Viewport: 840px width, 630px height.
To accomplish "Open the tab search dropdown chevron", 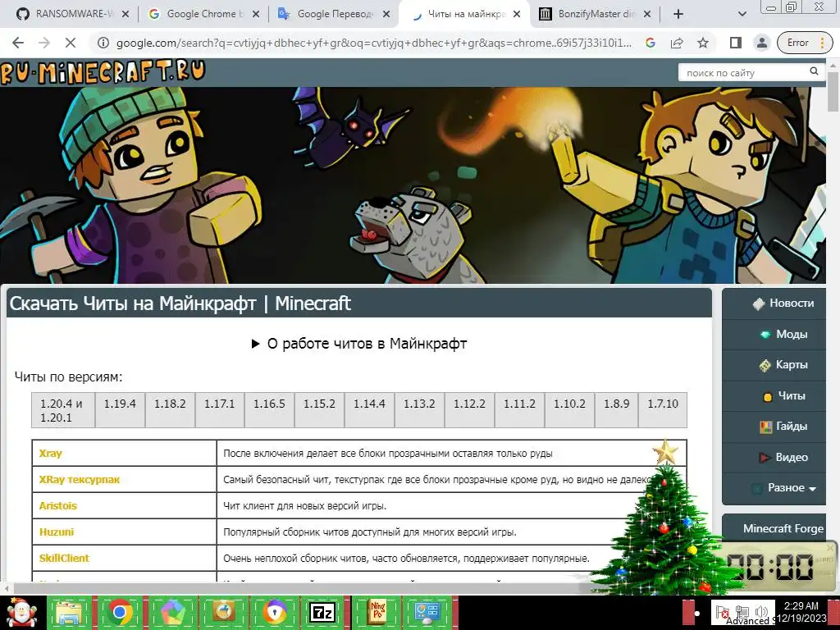I will pos(742,14).
